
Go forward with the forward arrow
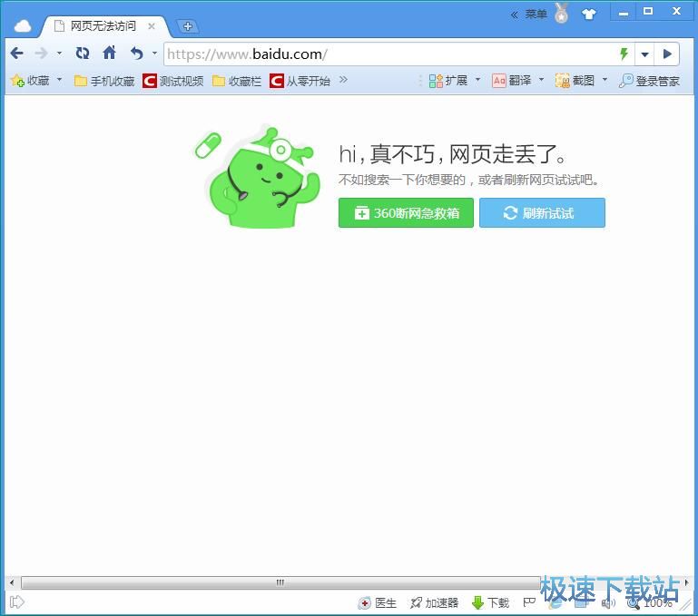click(x=41, y=54)
